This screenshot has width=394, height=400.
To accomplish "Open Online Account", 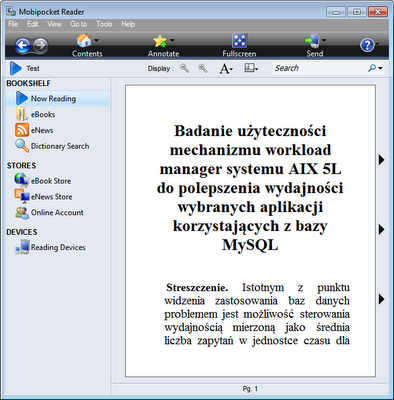I will click(57, 212).
